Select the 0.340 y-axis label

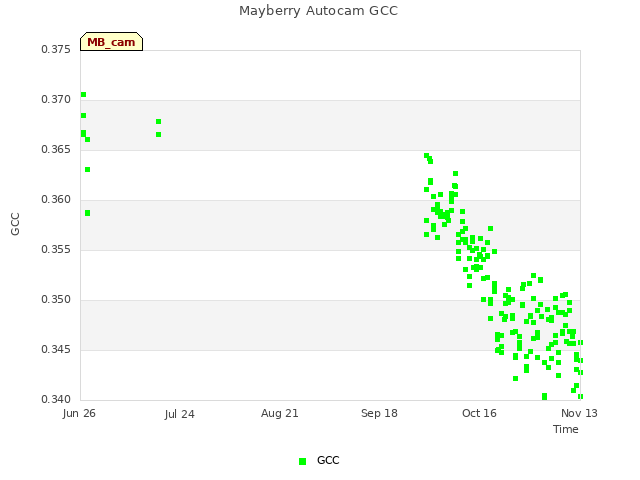pyautogui.click(x=56, y=399)
